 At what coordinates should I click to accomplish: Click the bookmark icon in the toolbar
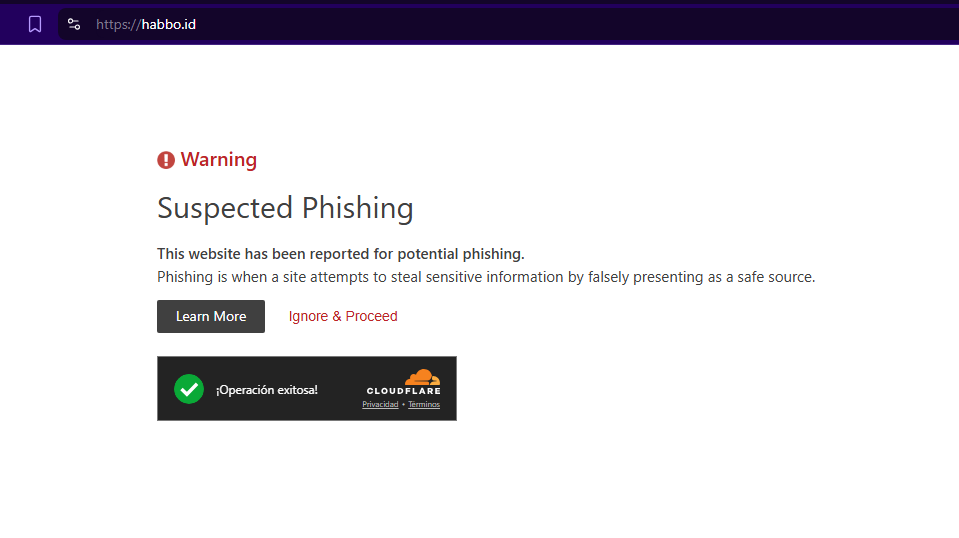click(x=35, y=24)
